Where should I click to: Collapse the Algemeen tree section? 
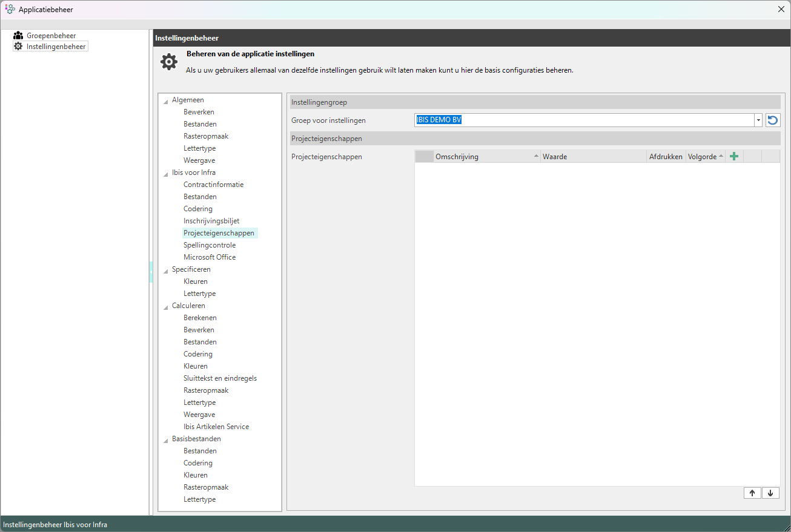pyautogui.click(x=166, y=101)
